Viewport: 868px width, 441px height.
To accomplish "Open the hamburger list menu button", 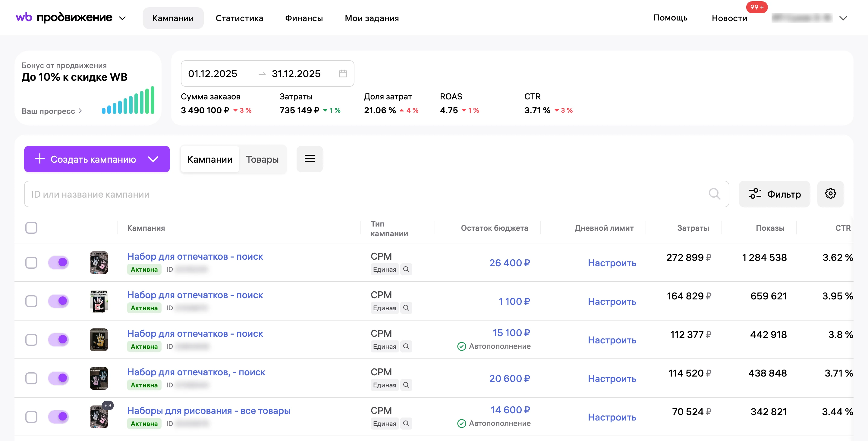I will (310, 159).
